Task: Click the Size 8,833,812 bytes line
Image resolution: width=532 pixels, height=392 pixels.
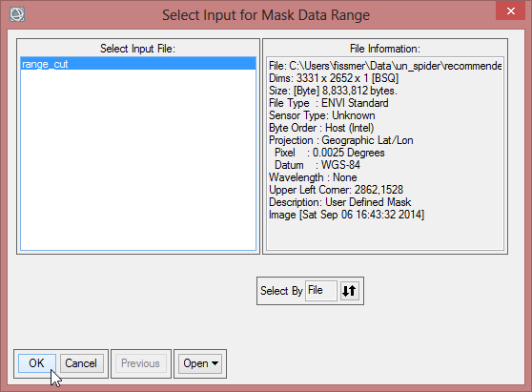Action: [333, 91]
